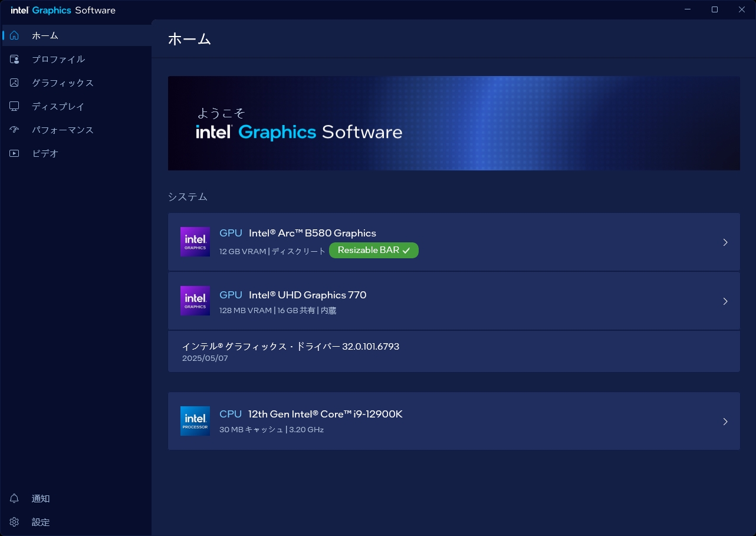The height and width of the screenshot is (536, 756).
Task: Open the 通知 notifications entry
Action: 76,498
